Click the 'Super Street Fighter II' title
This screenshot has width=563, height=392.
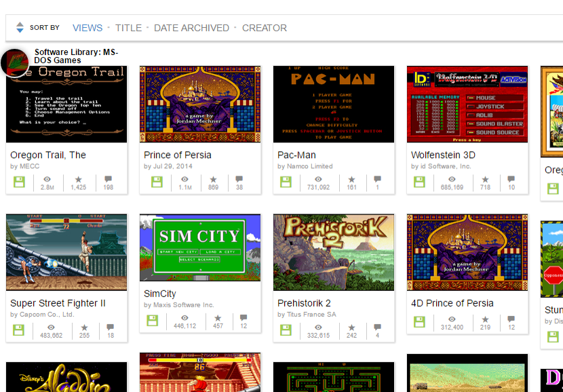pyautogui.click(x=58, y=303)
